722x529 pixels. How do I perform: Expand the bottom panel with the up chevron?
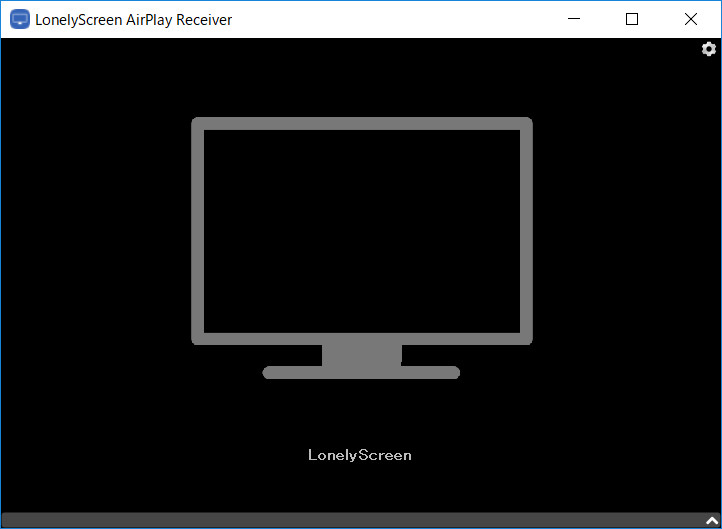710,521
